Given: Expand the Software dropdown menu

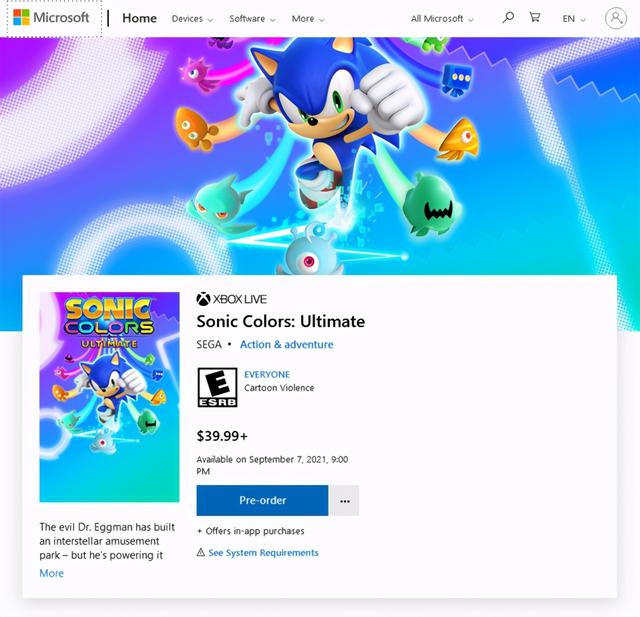Looking at the screenshot, I should point(253,19).
